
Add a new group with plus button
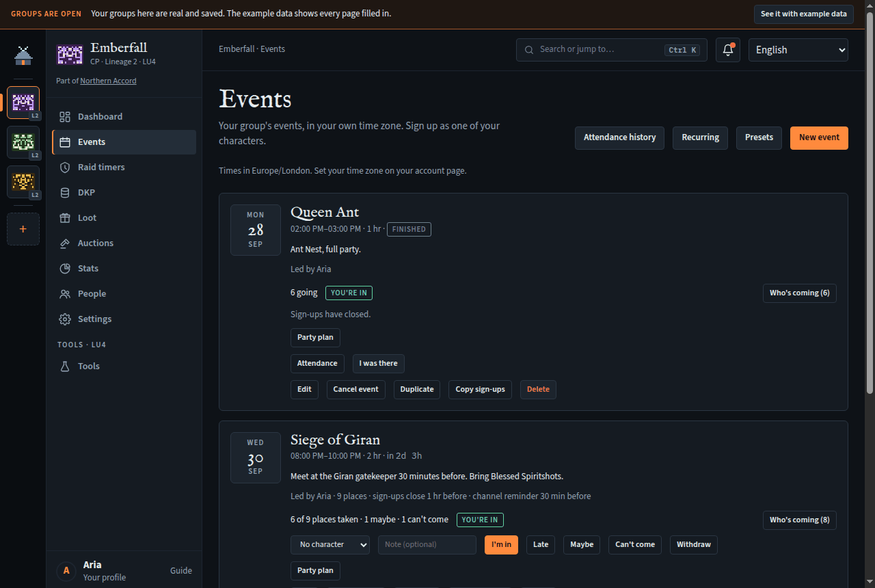click(x=23, y=229)
